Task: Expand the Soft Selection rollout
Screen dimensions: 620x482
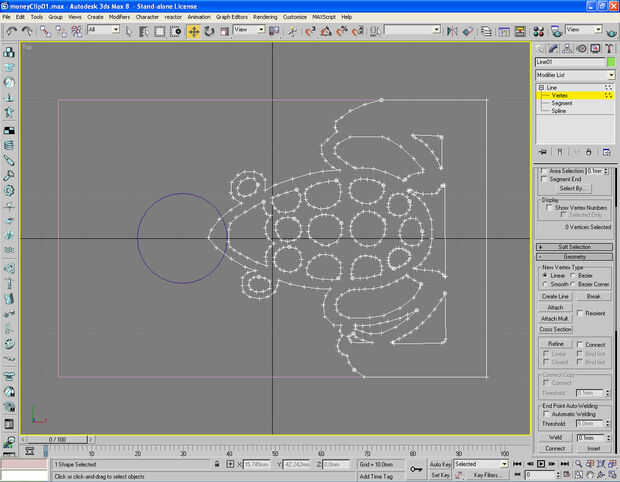Action: (x=575, y=246)
